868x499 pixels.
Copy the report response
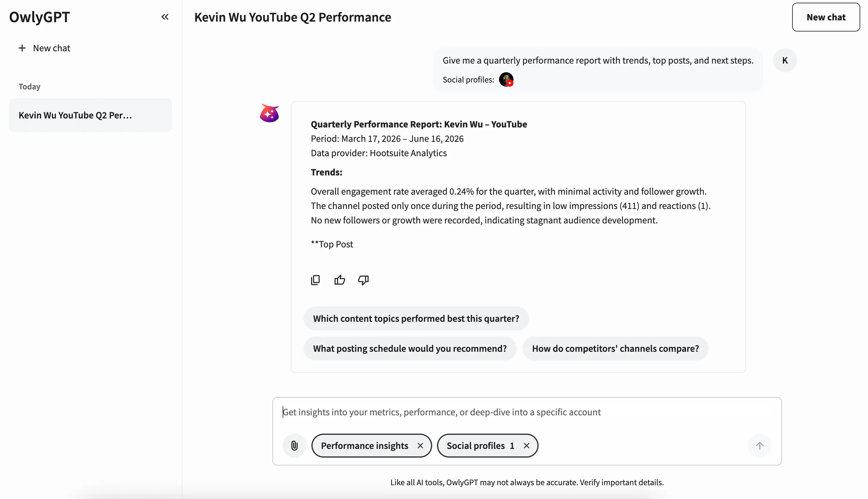click(x=315, y=280)
